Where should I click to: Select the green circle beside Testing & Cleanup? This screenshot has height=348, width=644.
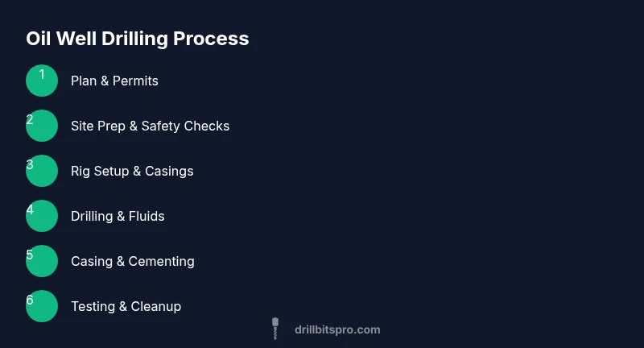click(42, 306)
